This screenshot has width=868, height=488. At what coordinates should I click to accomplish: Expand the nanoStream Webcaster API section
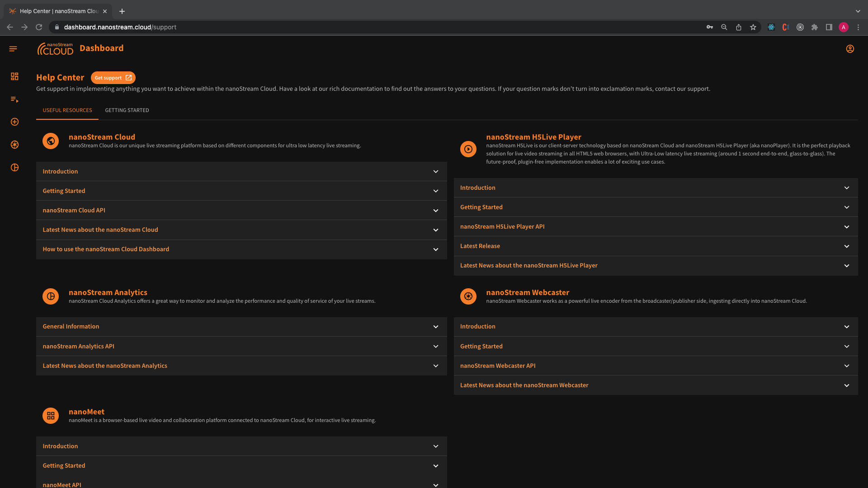click(656, 366)
